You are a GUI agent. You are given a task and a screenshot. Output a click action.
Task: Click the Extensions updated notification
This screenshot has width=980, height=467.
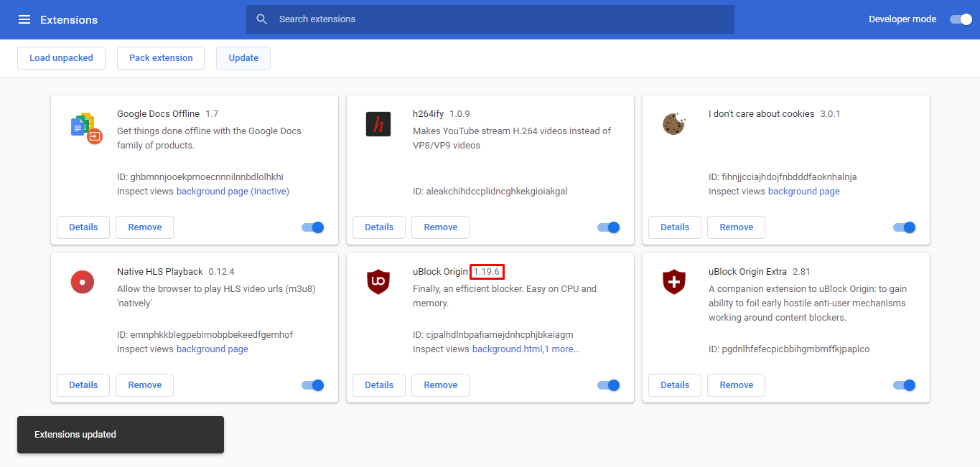pyautogui.click(x=121, y=435)
